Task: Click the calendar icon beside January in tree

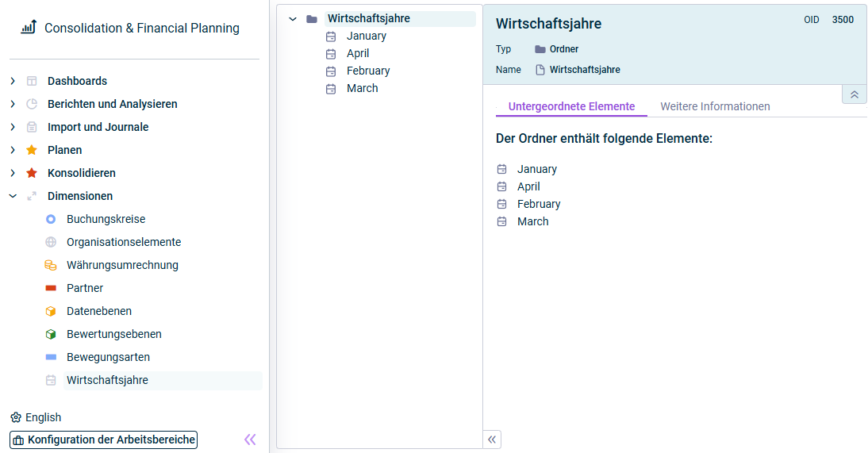Action: [x=331, y=36]
